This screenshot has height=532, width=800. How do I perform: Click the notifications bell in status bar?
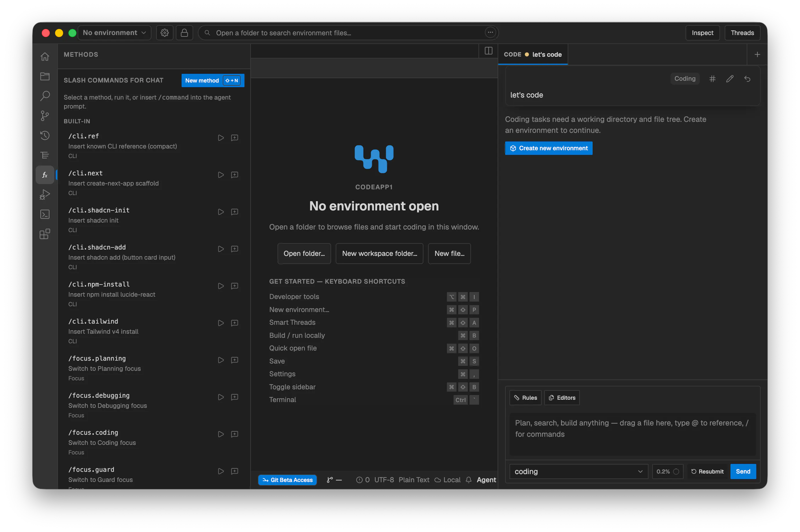pos(468,480)
